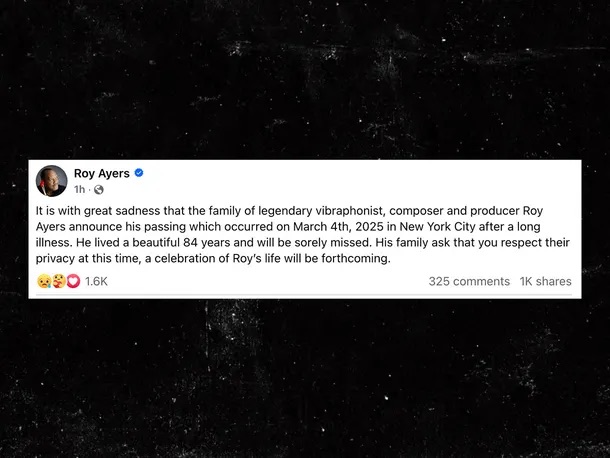Viewport: 610px width, 458px height.
Task: Click the profile picture beside the Roy Ayers name
Action: pyautogui.click(x=51, y=181)
